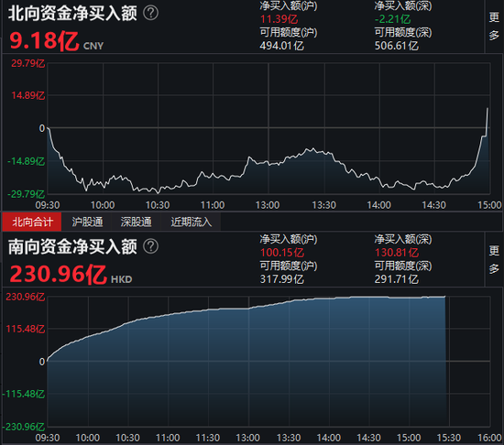
Task: Click help icon beside 南向资金净买入额
Action: (150, 246)
